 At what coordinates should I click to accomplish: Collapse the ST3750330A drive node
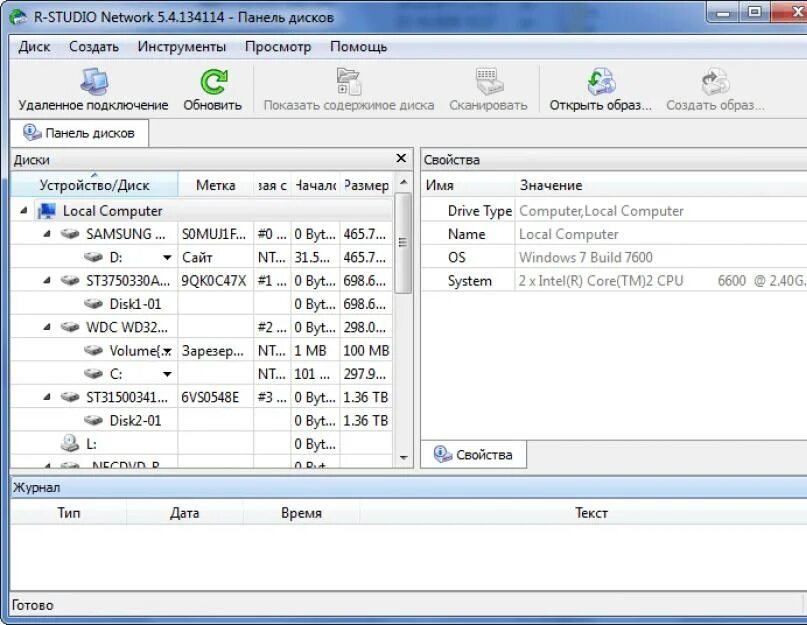(47, 281)
